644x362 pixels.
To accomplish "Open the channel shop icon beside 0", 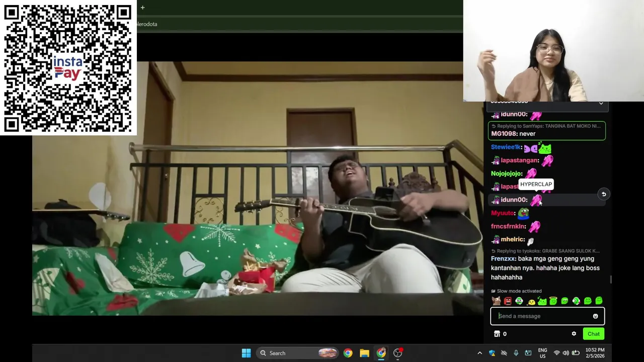I will pyautogui.click(x=497, y=334).
